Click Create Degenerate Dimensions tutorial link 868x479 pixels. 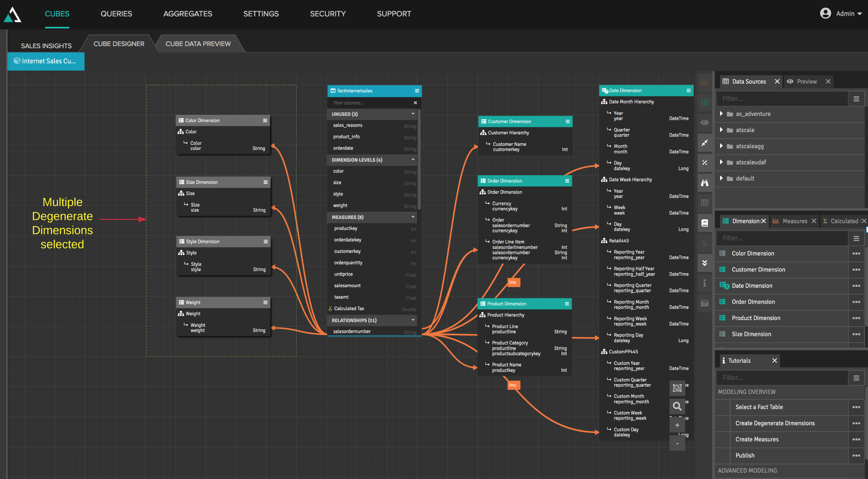click(x=775, y=423)
